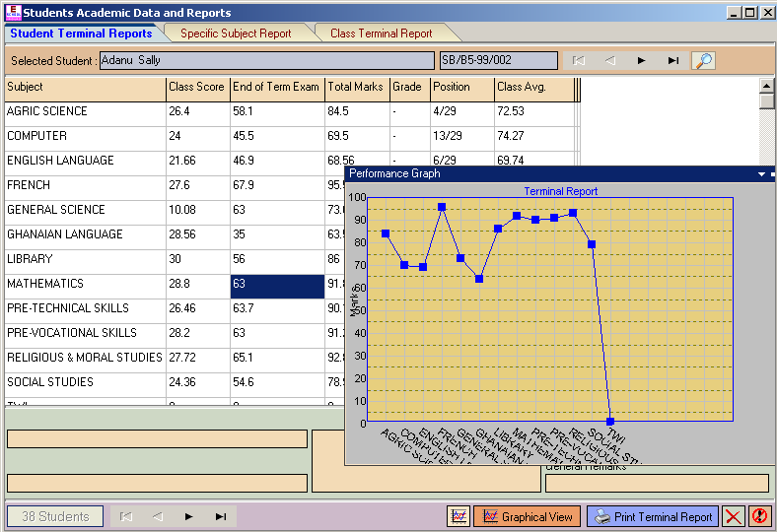The height and width of the screenshot is (532, 777).
Task: Click the Class Avg. column header
Action: [534, 90]
